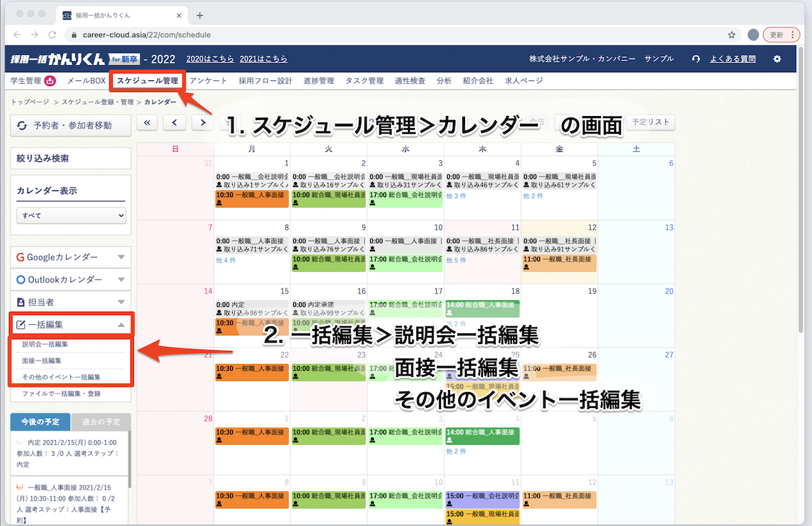Screen dimensions: 812x526
Task: Advance calendar with the next arrow button
Action: tap(202, 122)
